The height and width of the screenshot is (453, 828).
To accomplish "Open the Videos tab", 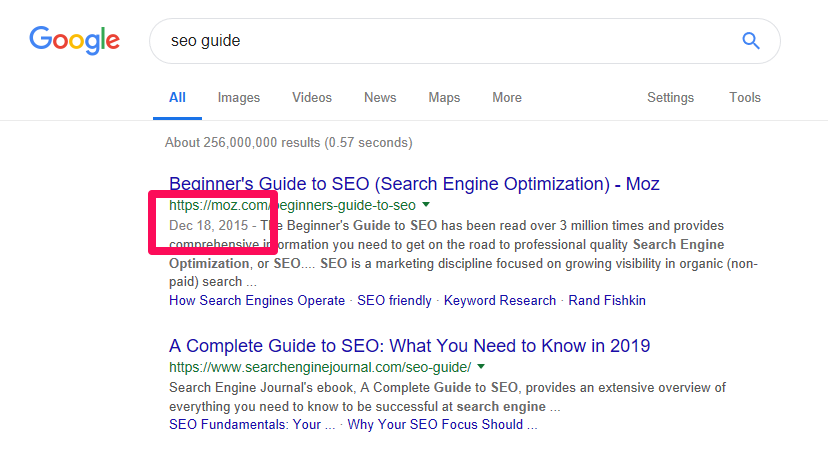I will (x=312, y=98).
